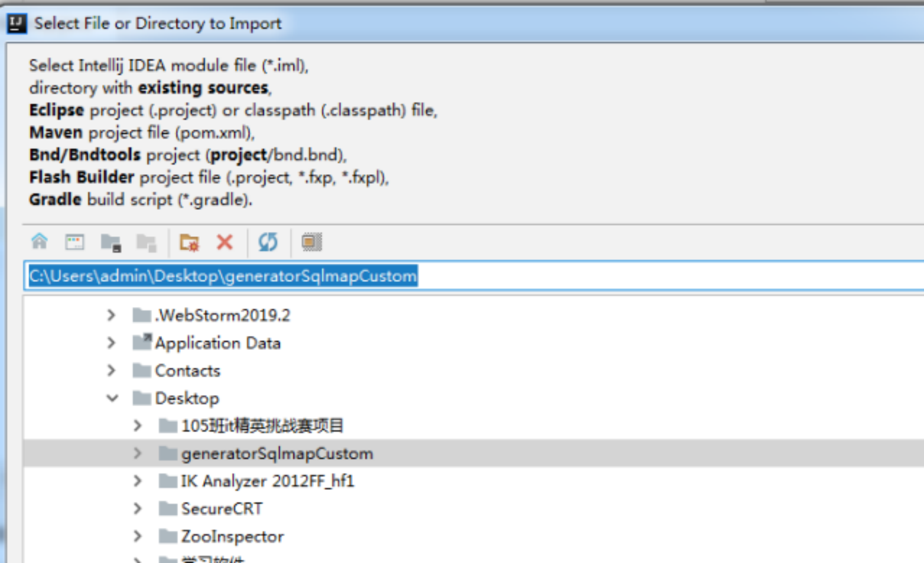924x563 pixels.
Task: Collapse the Desktop folder
Action: [112, 398]
